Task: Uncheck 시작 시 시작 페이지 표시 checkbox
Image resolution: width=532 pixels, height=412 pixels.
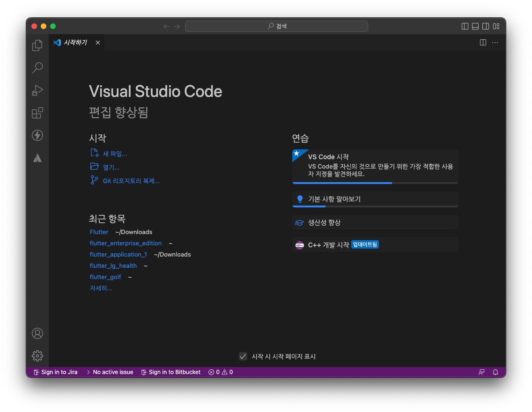Action: click(x=243, y=356)
